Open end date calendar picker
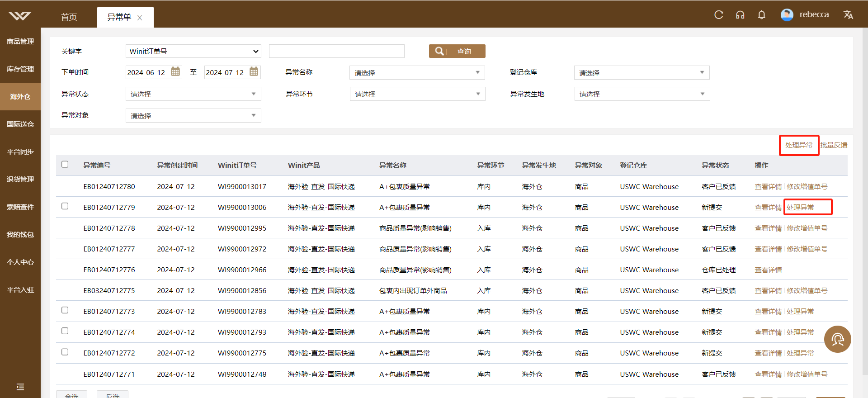 pyautogui.click(x=254, y=72)
